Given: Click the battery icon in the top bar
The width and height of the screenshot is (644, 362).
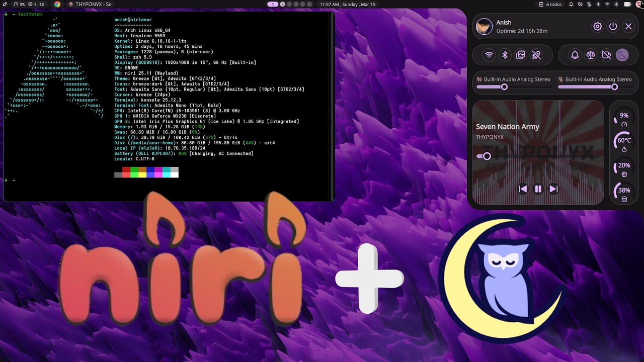Looking at the screenshot, I should (627, 4).
